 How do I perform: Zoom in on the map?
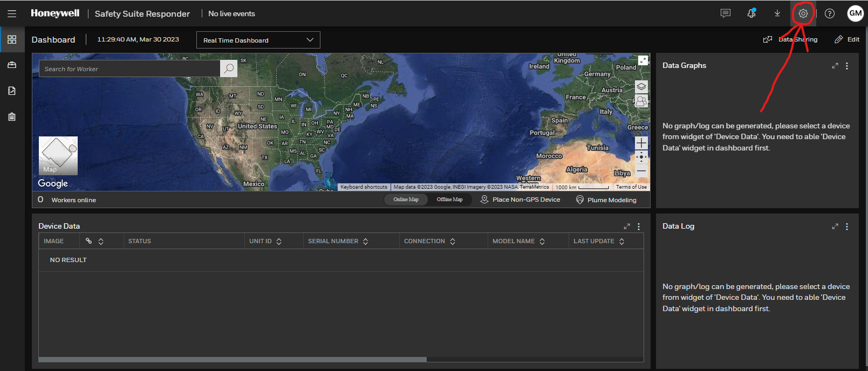(x=641, y=143)
